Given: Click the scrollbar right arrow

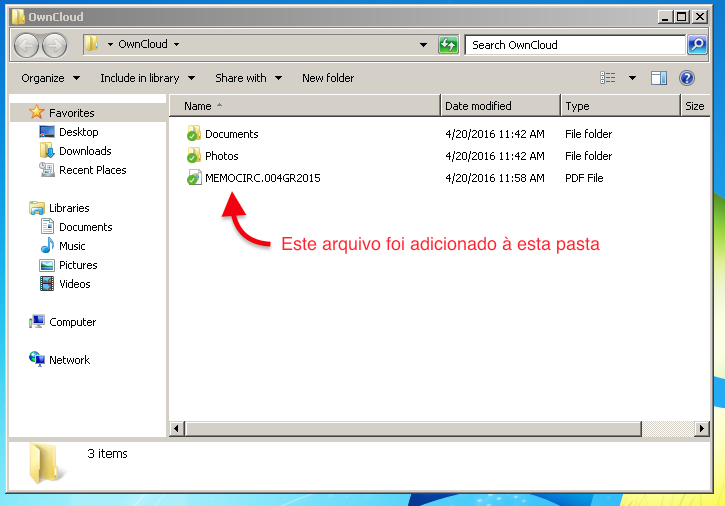Looking at the screenshot, I should click(x=702, y=428).
